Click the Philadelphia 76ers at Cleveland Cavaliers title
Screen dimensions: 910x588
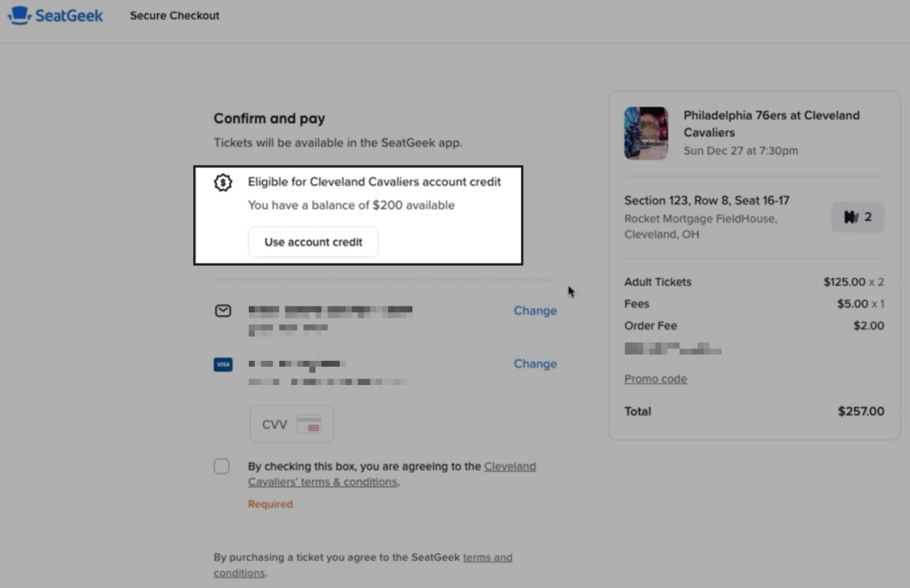point(771,123)
